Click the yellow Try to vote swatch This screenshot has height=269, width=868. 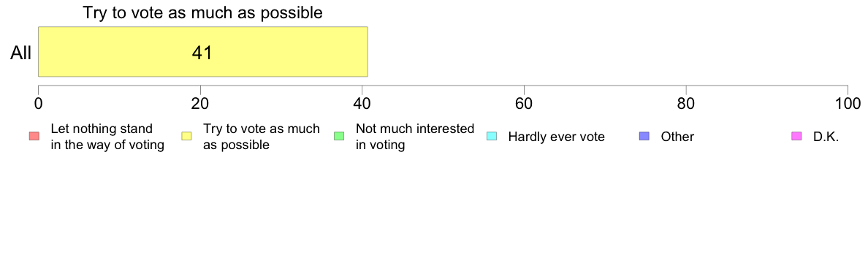tap(186, 136)
